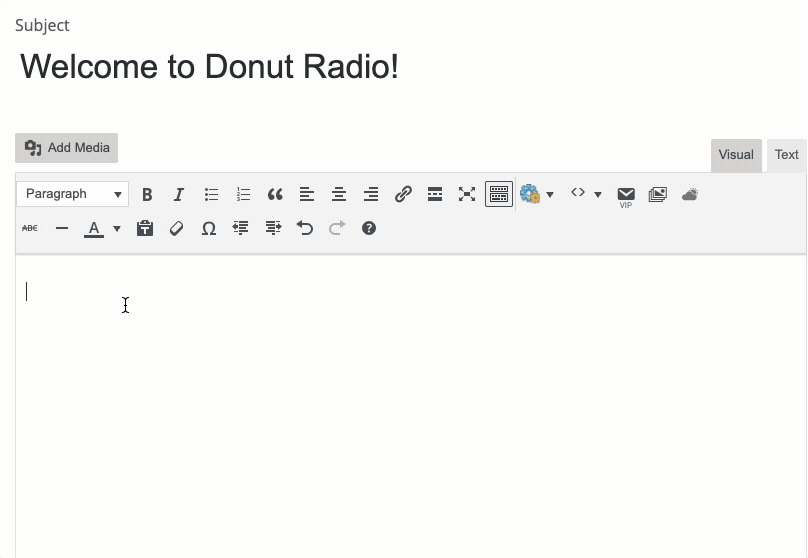The image size is (808, 558).
Task: Align text left
Action: point(307,194)
